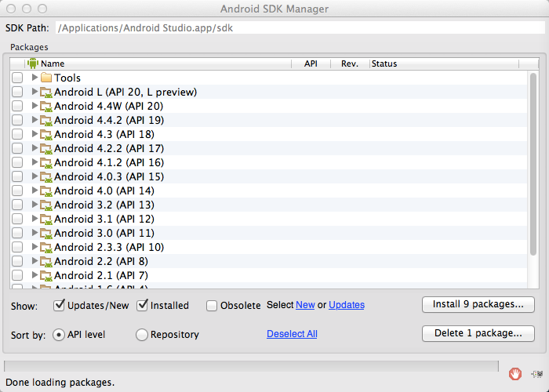The width and height of the screenshot is (549, 392).
Task: Expand the Android 4.1.2 (API 16) node
Action: [35, 162]
